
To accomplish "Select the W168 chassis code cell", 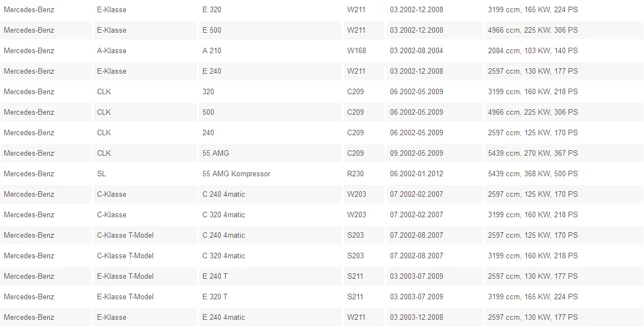I will (364, 50).
